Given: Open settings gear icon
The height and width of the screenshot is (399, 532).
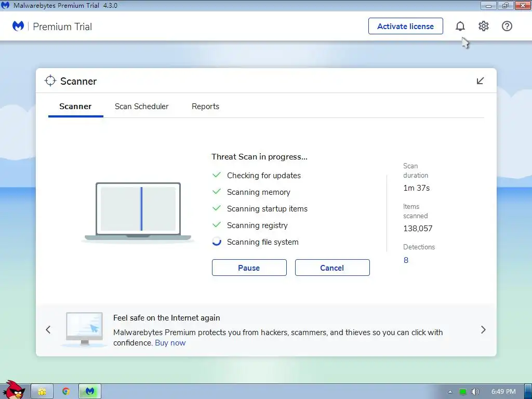Looking at the screenshot, I should point(484,26).
